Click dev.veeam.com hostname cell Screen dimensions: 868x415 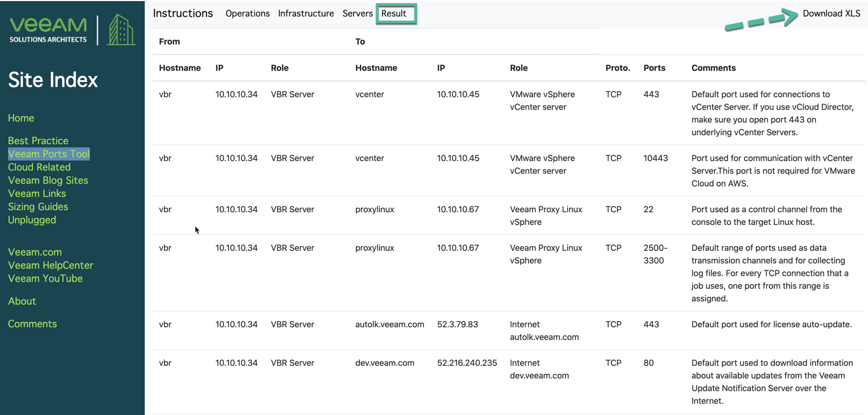pyautogui.click(x=385, y=363)
